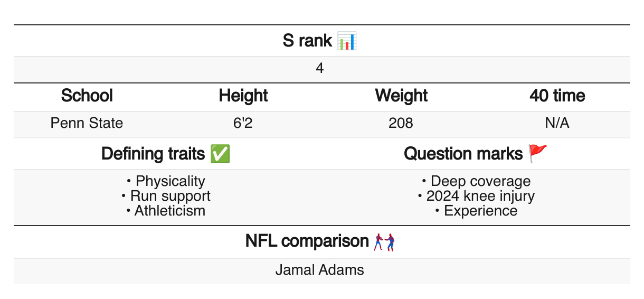This screenshot has height=299, width=644.
Task: Click the Defining traits heading
Action: [x=153, y=154]
